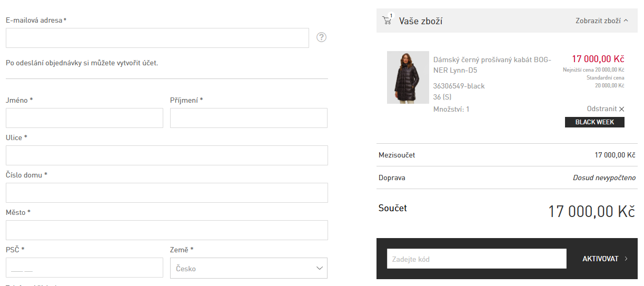This screenshot has width=644, height=286.
Task: Click the BLACK WEEK badge
Action: [x=594, y=122]
